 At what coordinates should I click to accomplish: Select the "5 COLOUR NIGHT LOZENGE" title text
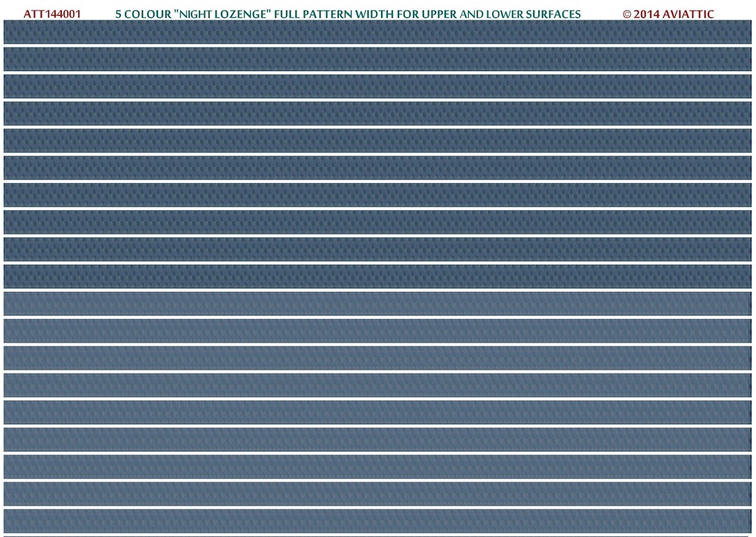click(348, 14)
